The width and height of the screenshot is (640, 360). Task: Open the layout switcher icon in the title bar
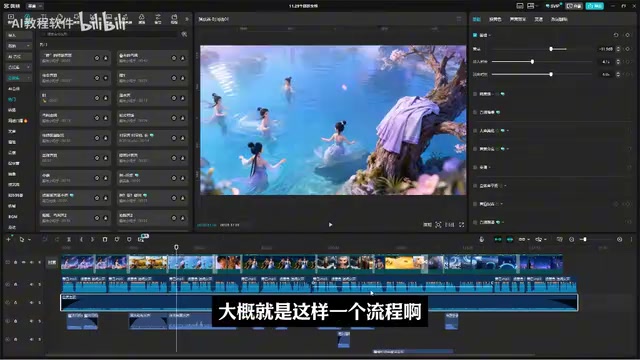[x=531, y=6]
